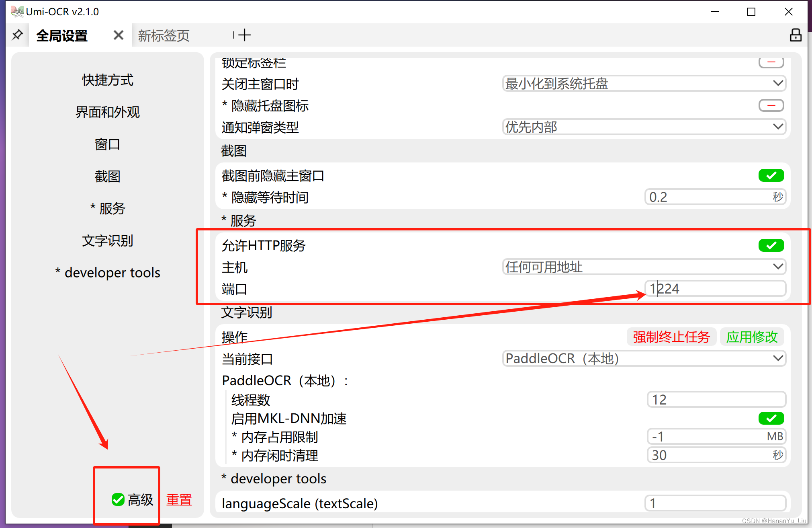This screenshot has height=528, width=812.
Task: Maximize the Umi-OCR window
Action: (751, 12)
